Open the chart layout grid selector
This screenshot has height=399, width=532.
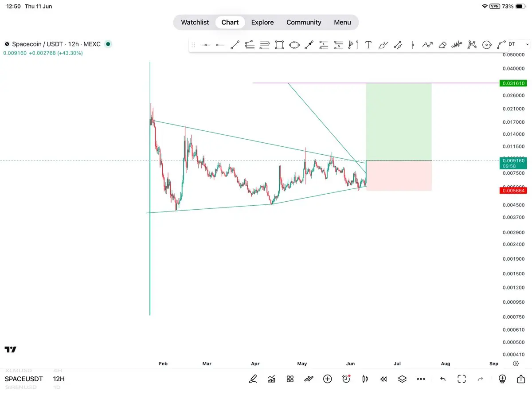(290, 379)
